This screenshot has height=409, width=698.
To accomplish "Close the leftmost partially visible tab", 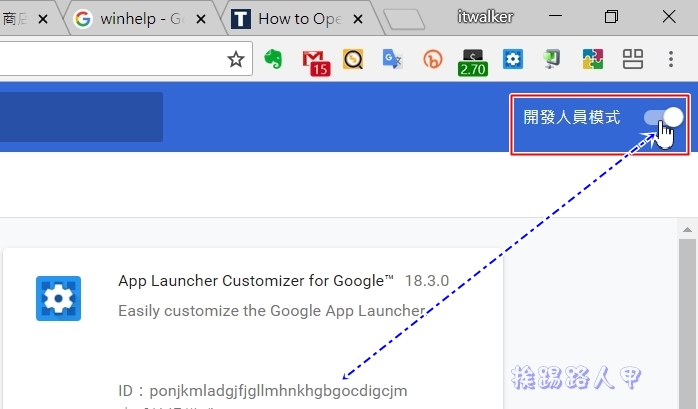I will 43,19.
